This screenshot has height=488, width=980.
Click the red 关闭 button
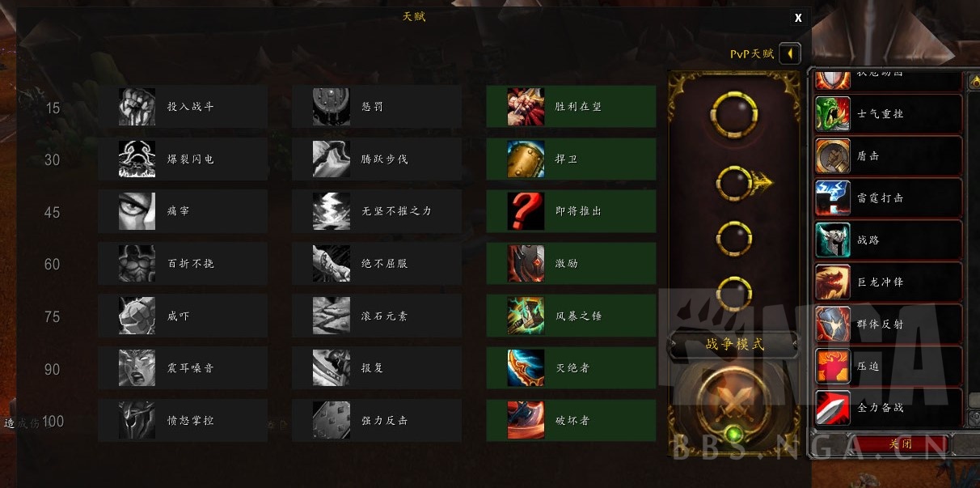[899, 444]
